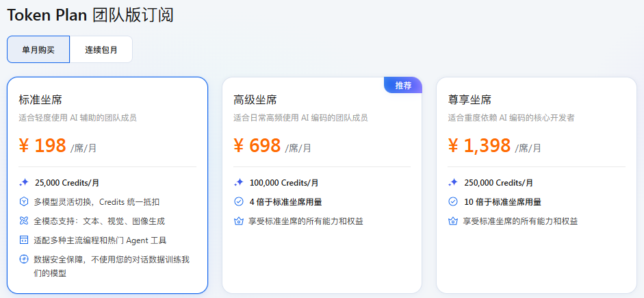Click code window icon beside 适配多种主流编程
This screenshot has height=298, width=644.
tap(24, 240)
